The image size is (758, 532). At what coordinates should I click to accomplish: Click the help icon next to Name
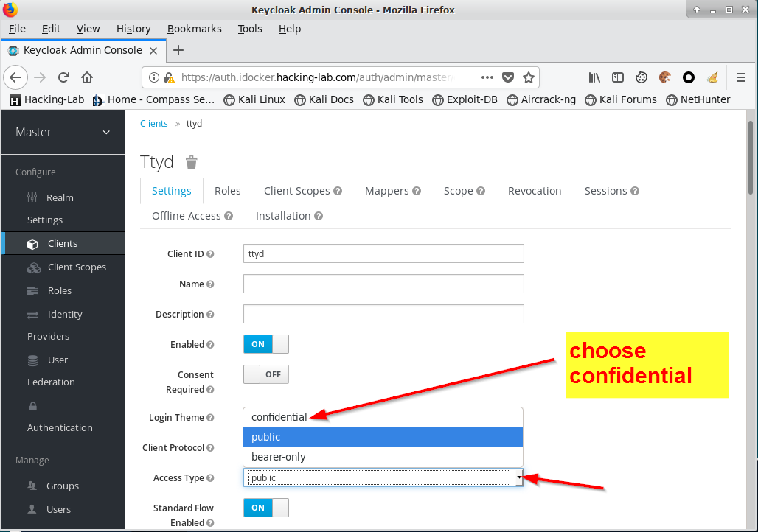coord(210,284)
